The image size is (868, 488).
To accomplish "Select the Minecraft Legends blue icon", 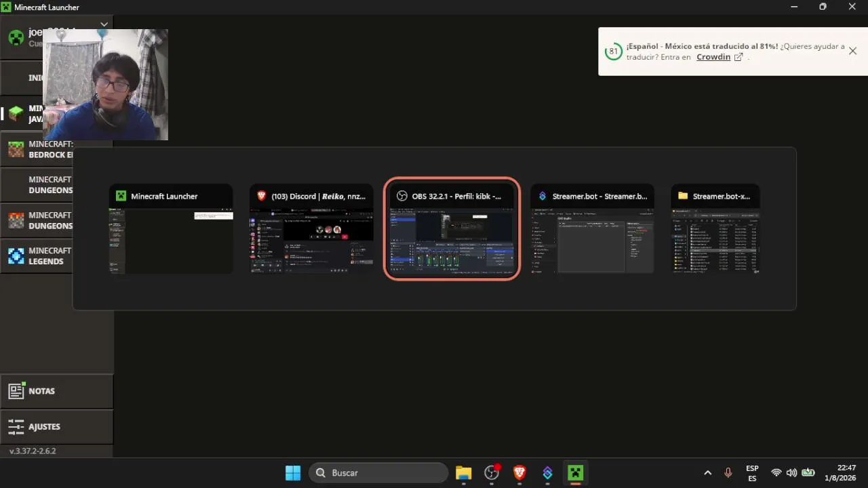I will pyautogui.click(x=16, y=256).
